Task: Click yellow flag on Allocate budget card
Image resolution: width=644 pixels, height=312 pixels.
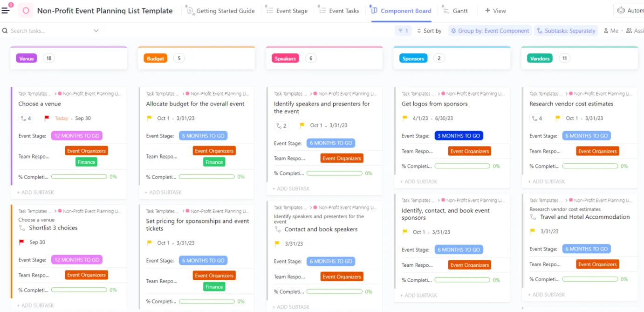Action: (149, 118)
